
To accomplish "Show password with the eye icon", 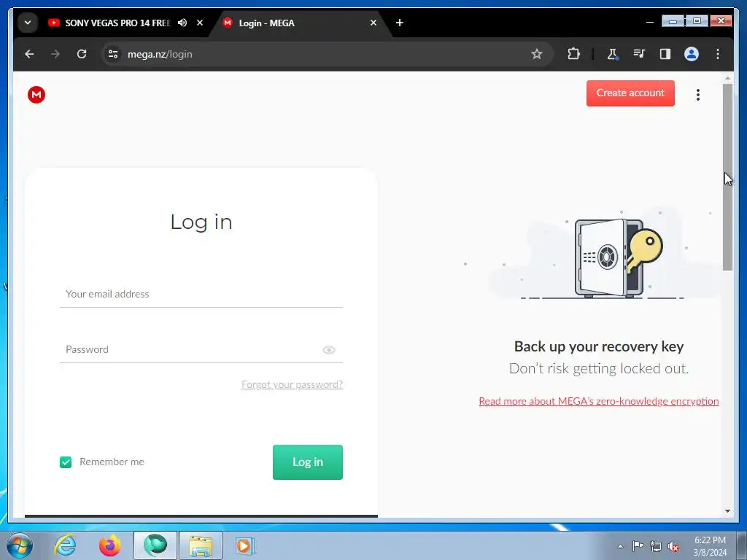I will coord(329,350).
